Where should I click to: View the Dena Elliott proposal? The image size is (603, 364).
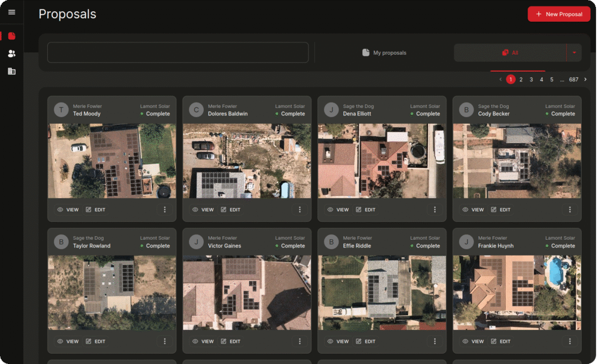coord(337,210)
